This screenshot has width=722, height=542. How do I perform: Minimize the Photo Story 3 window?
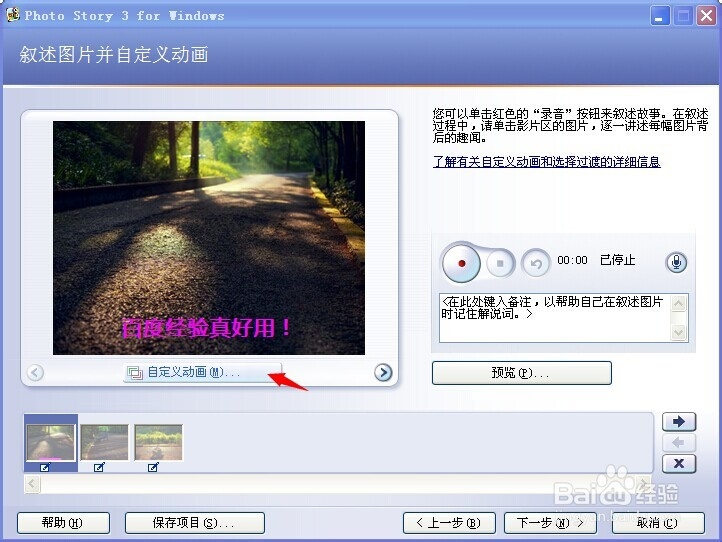(x=660, y=16)
